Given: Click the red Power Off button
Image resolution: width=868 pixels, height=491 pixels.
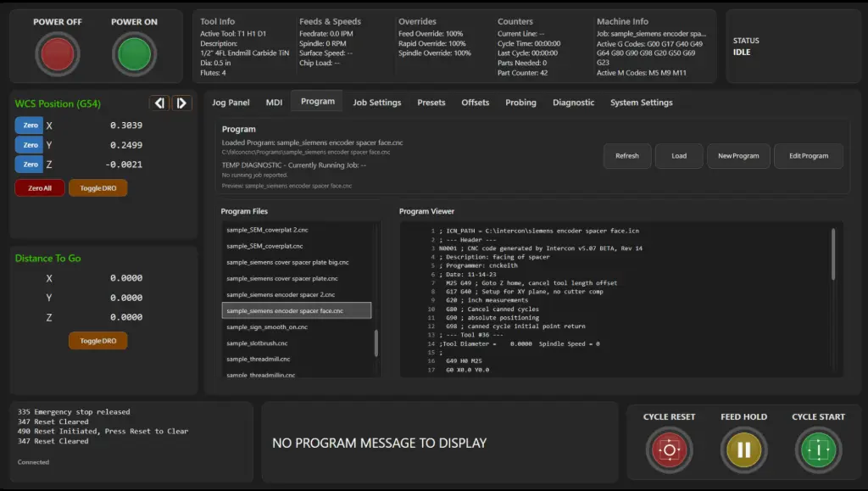Looking at the screenshot, I should (x=58, y=54).
